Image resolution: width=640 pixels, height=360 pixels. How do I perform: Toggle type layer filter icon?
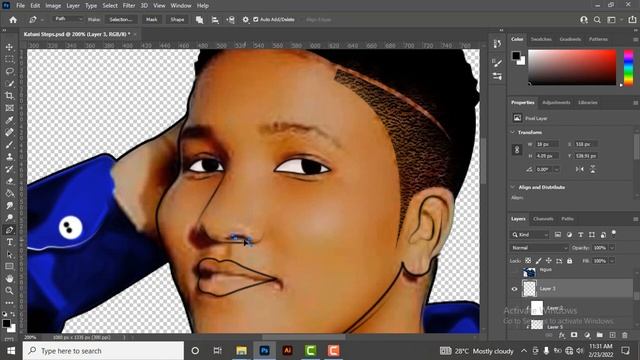click(x=580, y=235)
